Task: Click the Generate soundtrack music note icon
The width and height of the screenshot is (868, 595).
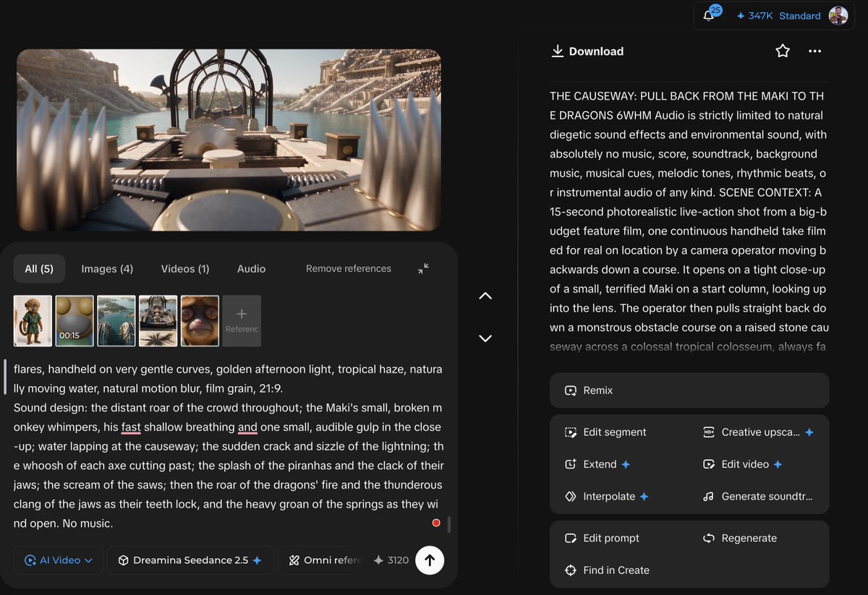Action: pos(708,497)
